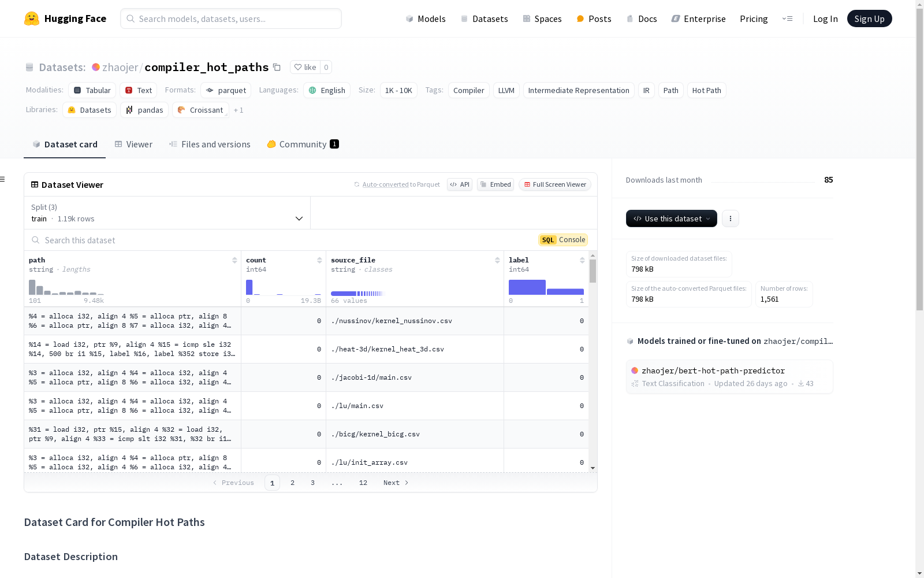Select the ./heat-3d/kernel_heat_3d.csv cell

415,349
